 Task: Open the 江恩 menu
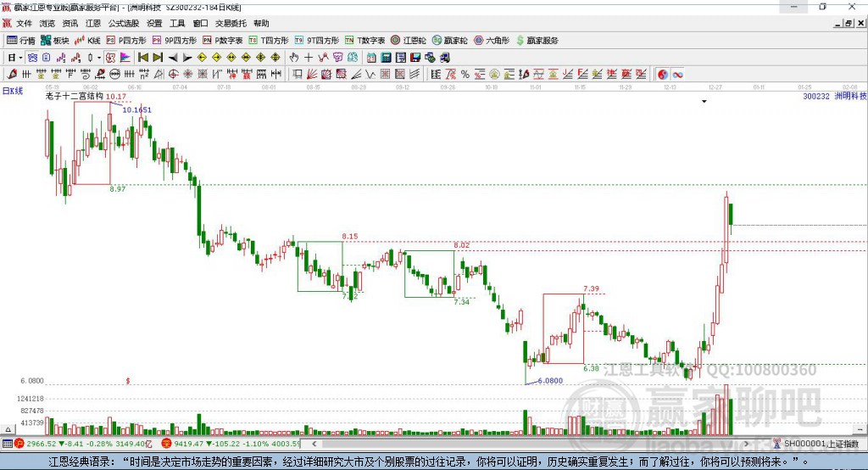[93, 23]
